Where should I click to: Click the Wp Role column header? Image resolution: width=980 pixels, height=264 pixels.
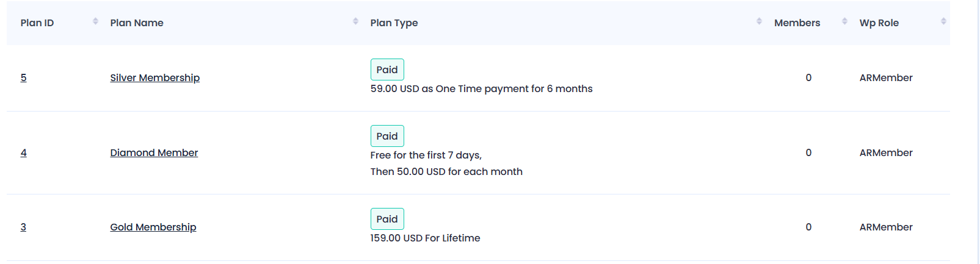click(x=879, y=23)
